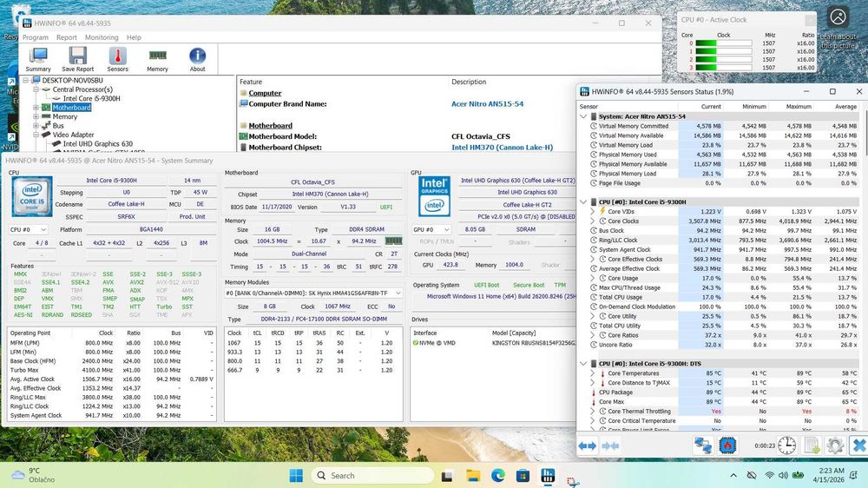Open the Windows Start button

[296, 475]
